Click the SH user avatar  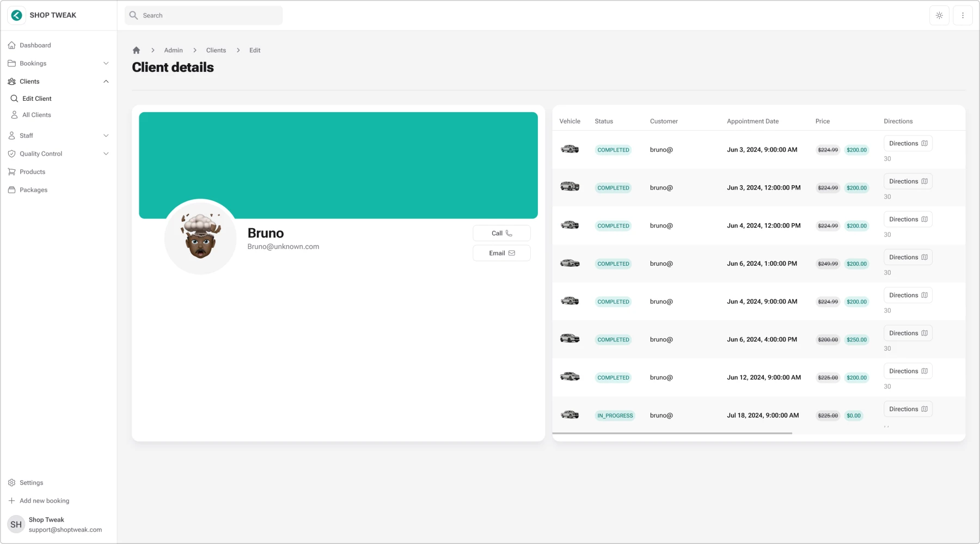pyautogui.click(x=16, y=524)
